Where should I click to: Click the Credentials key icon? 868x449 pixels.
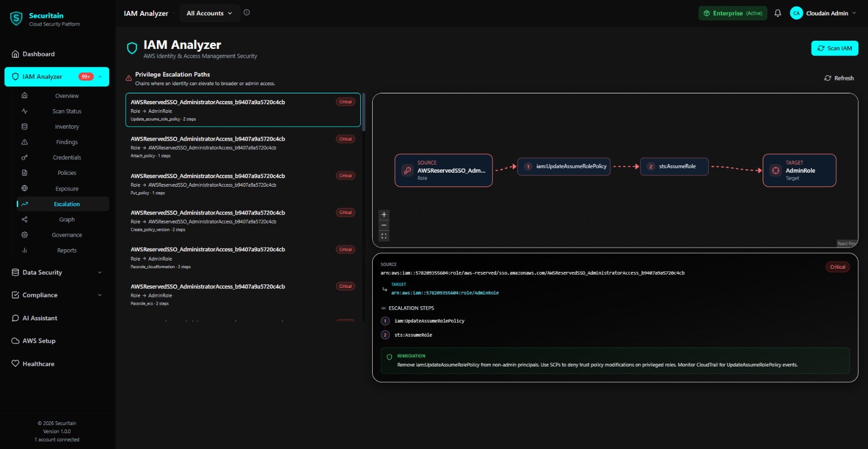tap(24, 157)
